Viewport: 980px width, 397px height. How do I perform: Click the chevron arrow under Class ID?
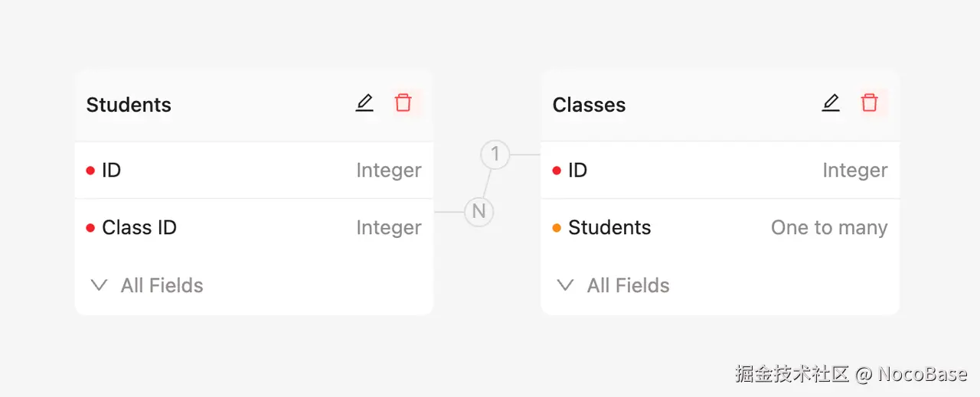click(x=99, y=285)
